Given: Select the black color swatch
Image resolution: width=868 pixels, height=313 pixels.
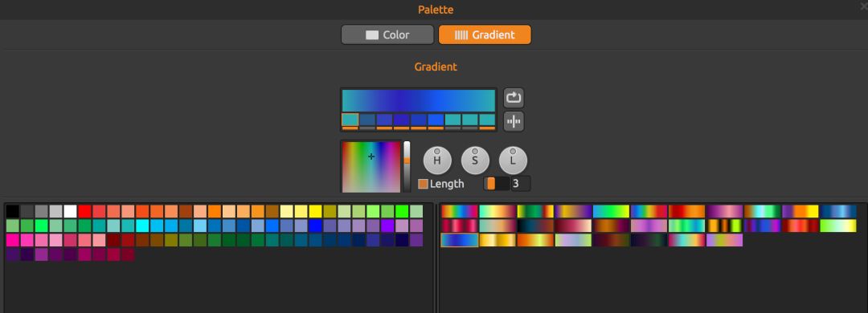Looking at the screenshot, I should pyautogui.click(x=13, y=211).
